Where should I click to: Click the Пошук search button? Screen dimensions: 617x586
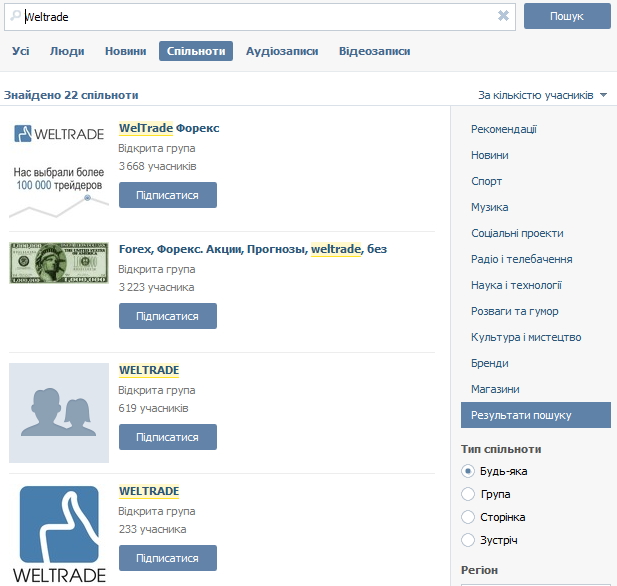point(567,16)
